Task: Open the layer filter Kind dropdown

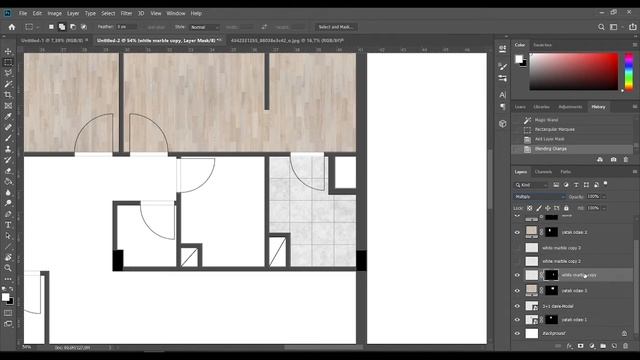Action: [531, 185]
